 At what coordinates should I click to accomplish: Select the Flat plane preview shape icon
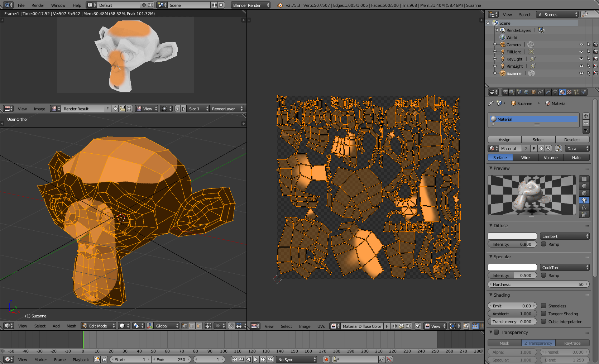584,179
